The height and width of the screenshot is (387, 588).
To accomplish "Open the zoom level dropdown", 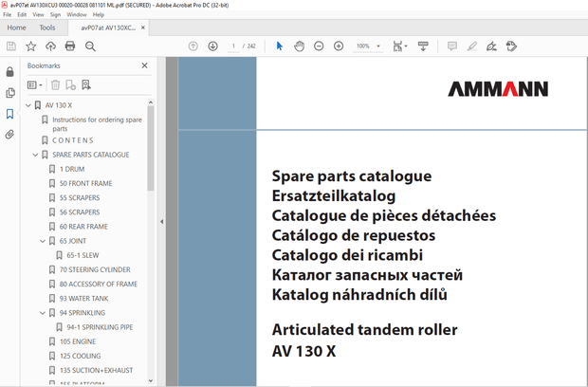I will [x=378, y=46].
